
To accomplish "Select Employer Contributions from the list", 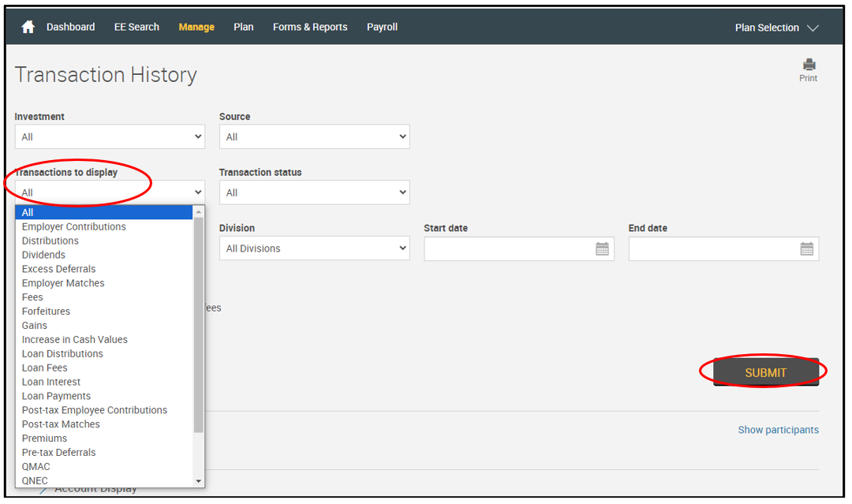I will click(x=74, y=227).
